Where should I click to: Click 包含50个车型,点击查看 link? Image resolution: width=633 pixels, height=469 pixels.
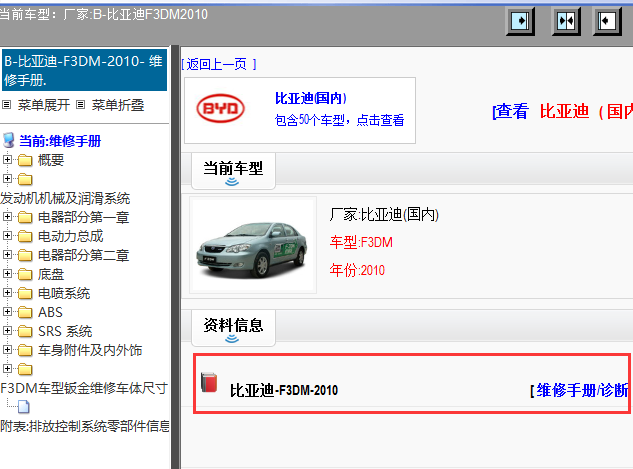click(x=339, y=120)
